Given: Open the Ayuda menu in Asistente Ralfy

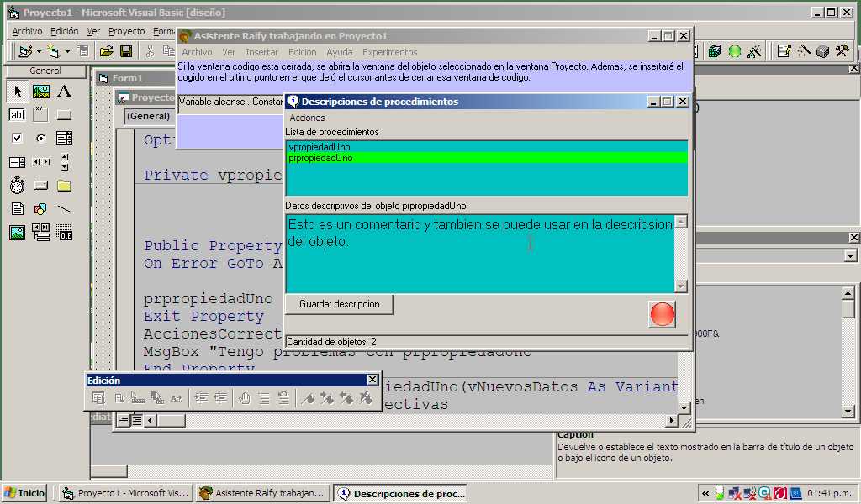Looking at the screenshot, I should pos(340,52).
